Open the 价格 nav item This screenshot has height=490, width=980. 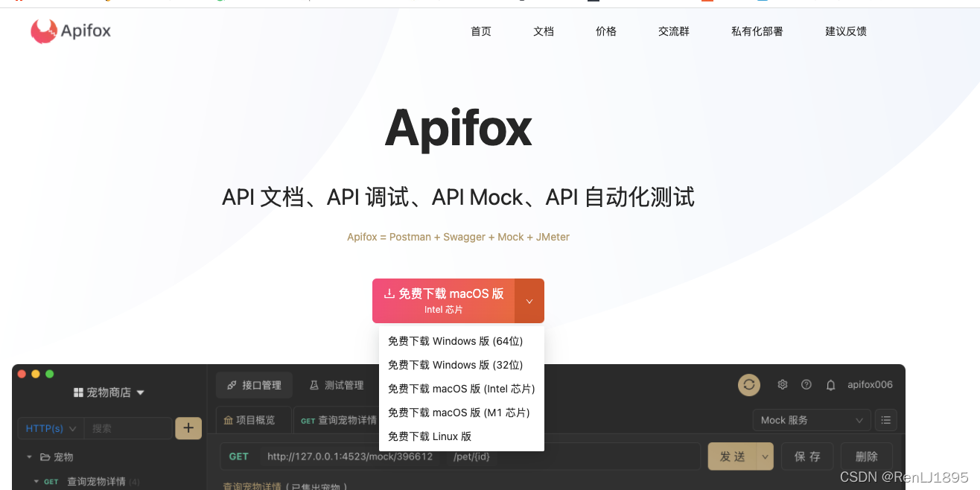[x=606, y=31]
